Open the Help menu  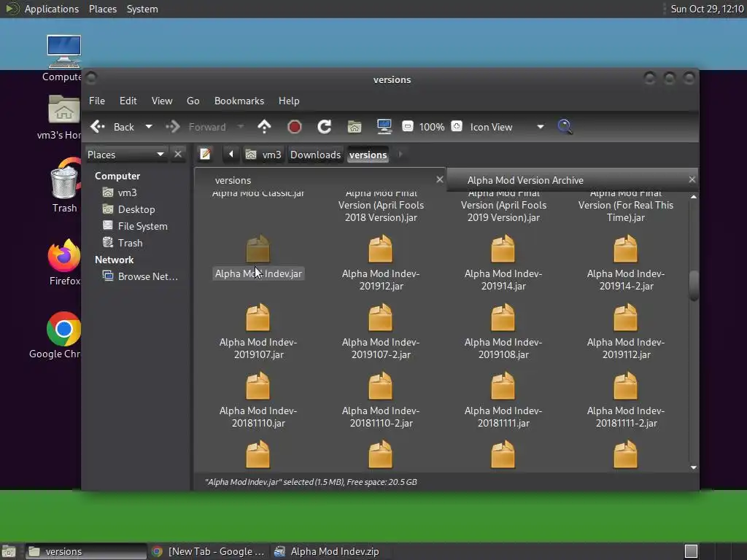[289, 101]
